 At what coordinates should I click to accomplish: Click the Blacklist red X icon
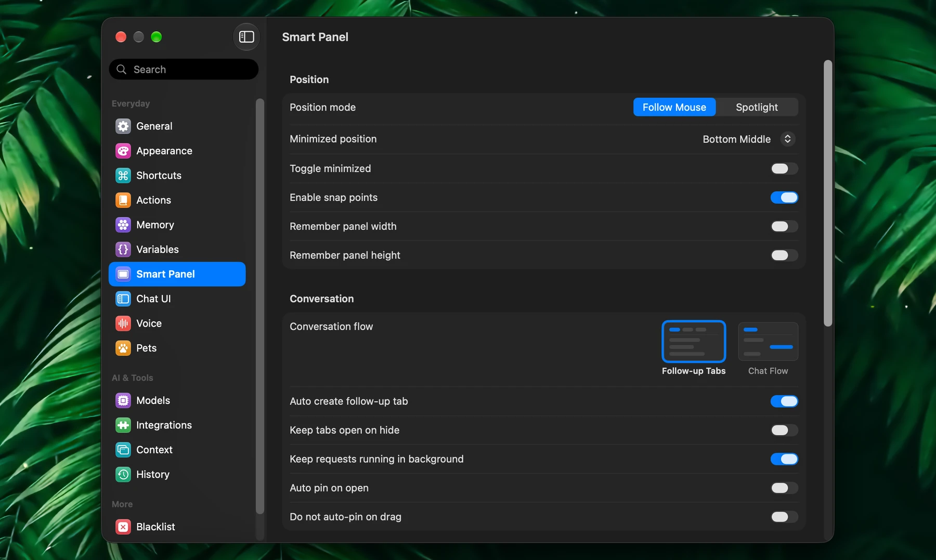[123, 527]
